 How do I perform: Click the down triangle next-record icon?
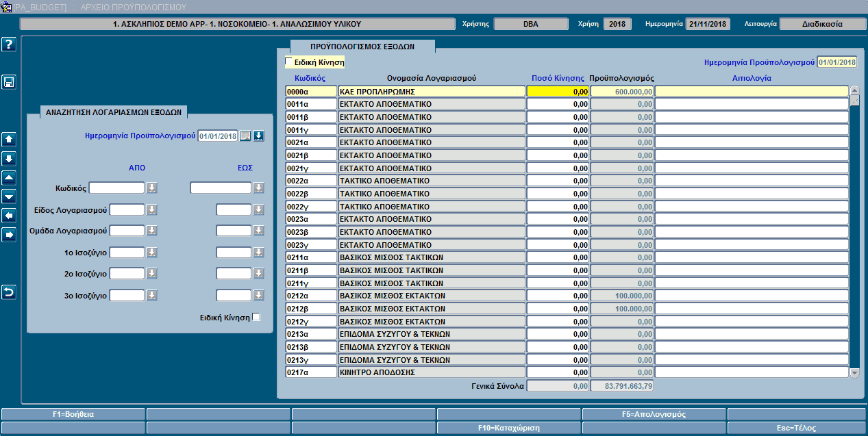(9, 196)
